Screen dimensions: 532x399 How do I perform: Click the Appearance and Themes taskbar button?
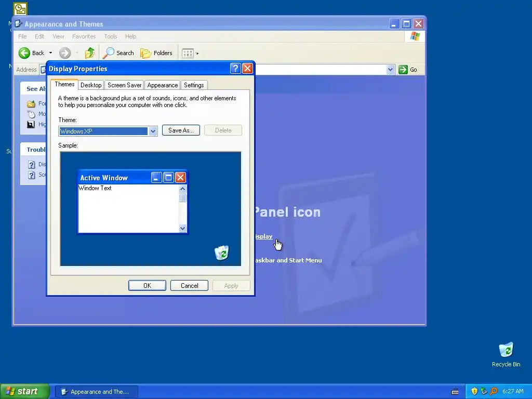(x=97, y=392)
